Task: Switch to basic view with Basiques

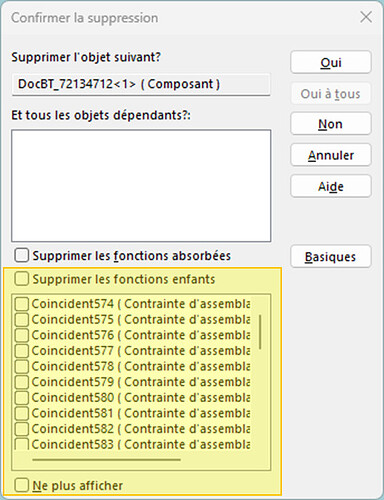Action: tap(331, 257)
